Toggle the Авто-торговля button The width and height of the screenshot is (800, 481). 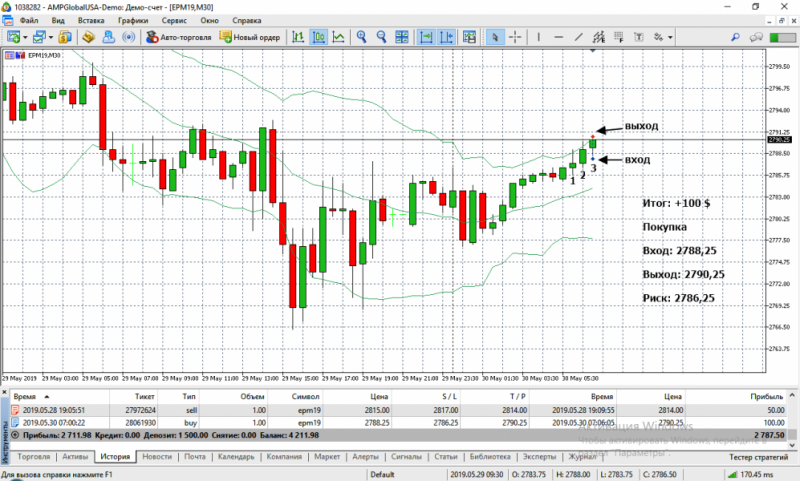(179, 37)
